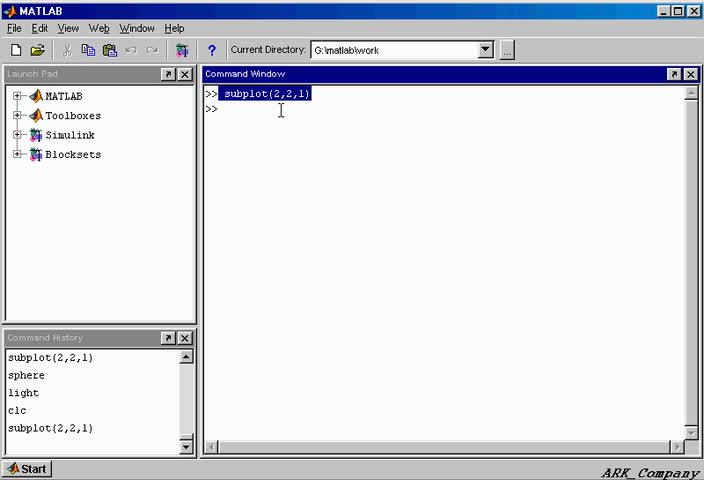Expand the Simulink tree node

coord(17,134)
